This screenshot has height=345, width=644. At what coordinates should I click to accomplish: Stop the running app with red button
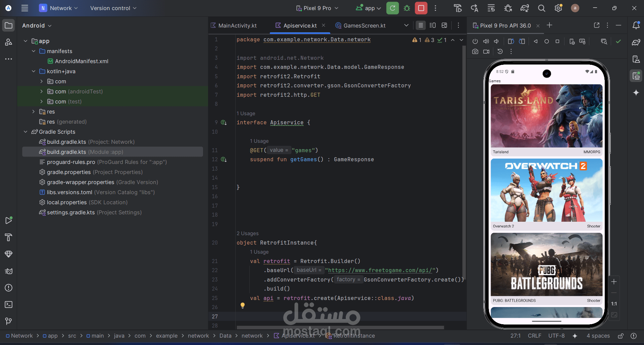421,8
